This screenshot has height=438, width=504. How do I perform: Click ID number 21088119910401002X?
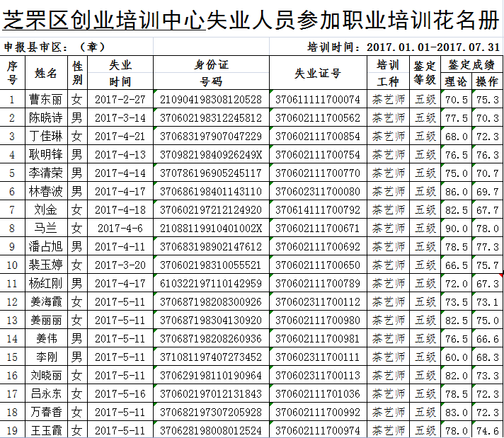(211, 228)
